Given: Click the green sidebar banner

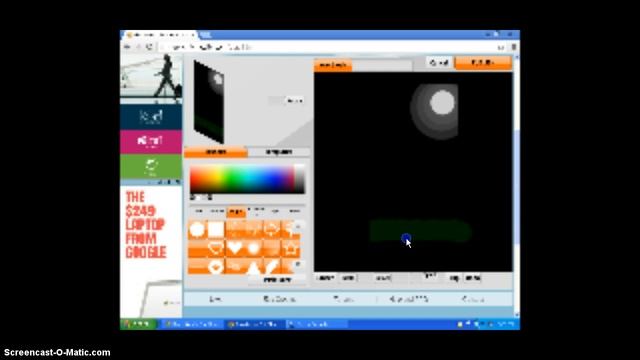Looking at the screenshot, I should (x=151, y=167).
